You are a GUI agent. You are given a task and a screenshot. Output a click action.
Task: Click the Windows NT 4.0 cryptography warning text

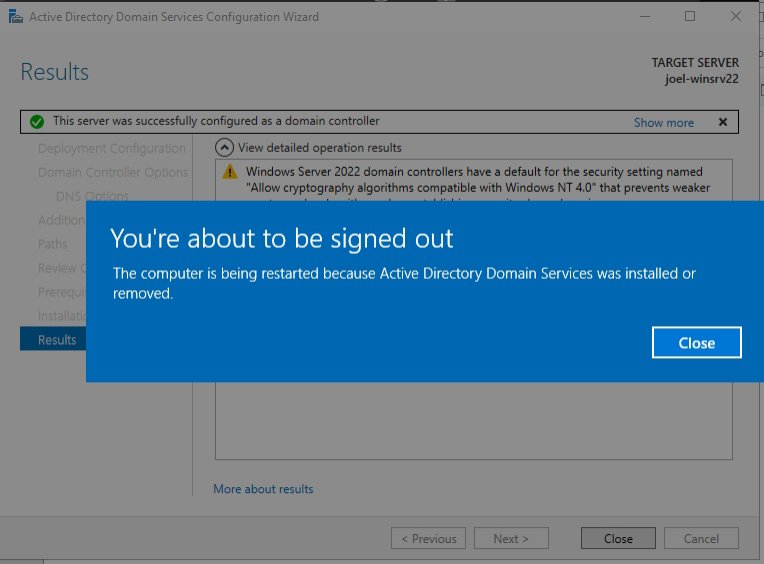point(477,180)
